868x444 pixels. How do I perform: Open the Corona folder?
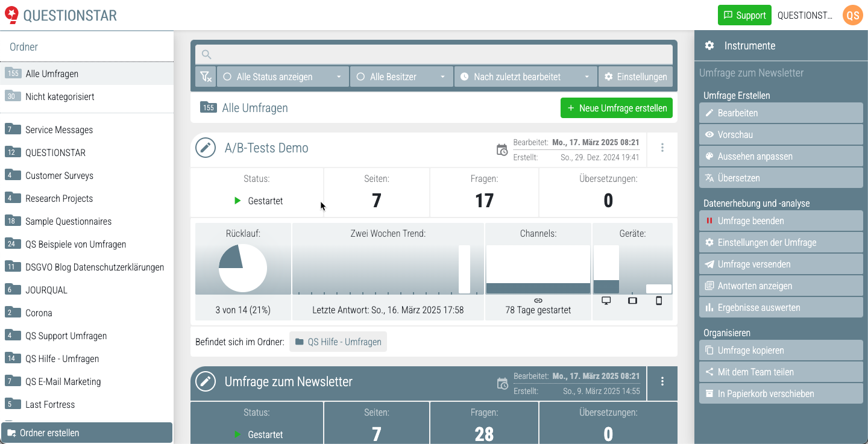pos(87,313)
